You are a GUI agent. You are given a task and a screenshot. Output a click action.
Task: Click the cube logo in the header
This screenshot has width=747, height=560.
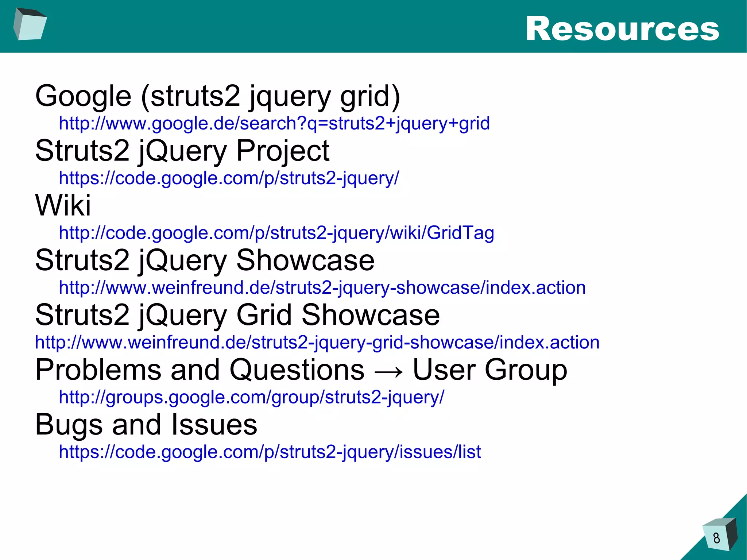[x=30, y=24]
